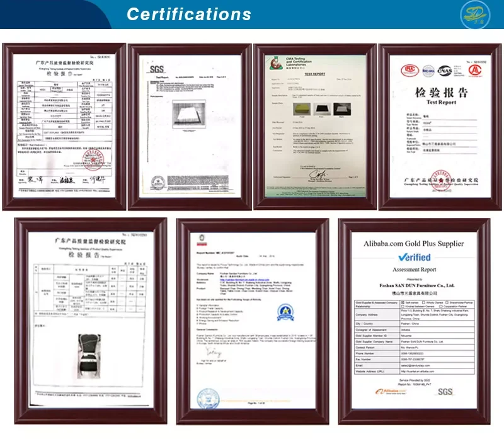Click the blue Verified checkmark logo
Viewport: 504px width, 439px height.
(x=413, y=258)
